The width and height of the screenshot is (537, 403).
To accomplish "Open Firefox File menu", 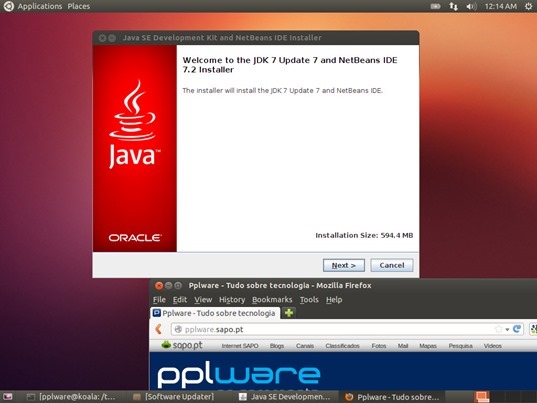I will point(159,300).
